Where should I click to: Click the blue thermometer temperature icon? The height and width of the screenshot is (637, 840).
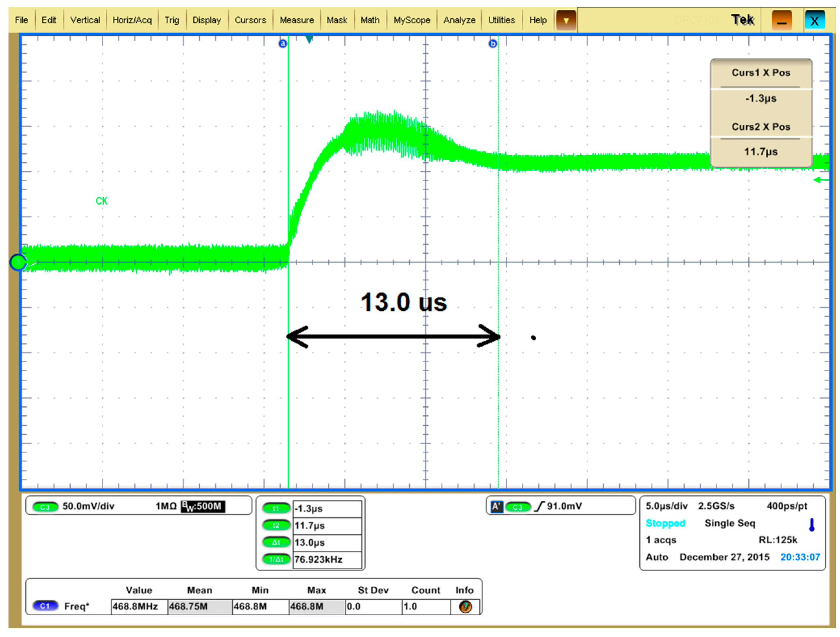pyautogui.click(x=812, y=525)
